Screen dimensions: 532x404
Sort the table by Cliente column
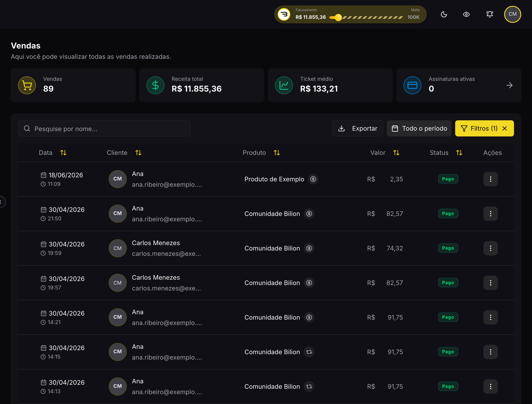tap(138, 153)
